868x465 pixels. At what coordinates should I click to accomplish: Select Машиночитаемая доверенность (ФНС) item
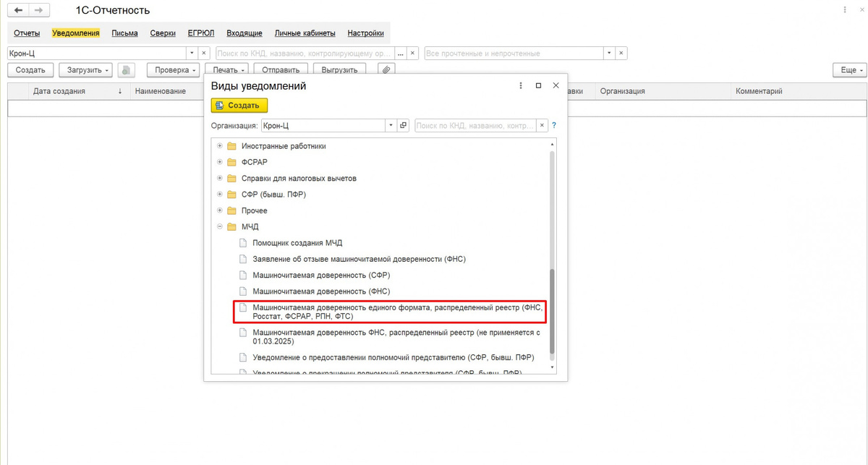[x=321, y=291]
